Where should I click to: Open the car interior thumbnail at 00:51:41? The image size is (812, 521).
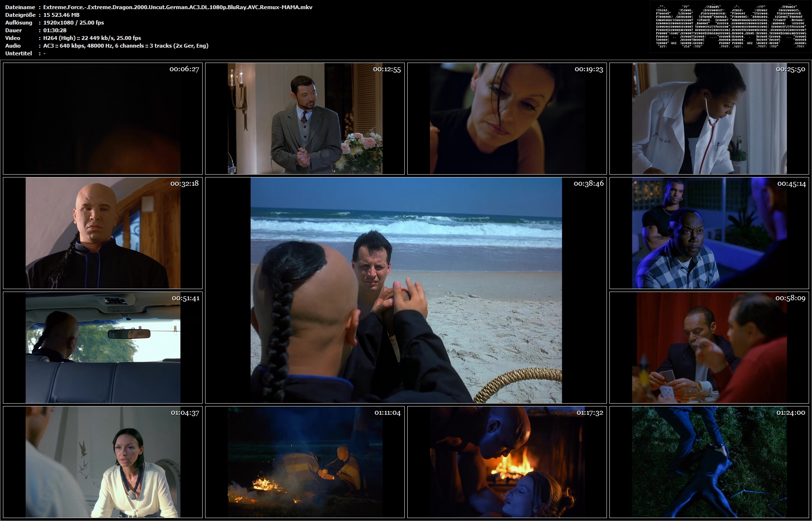point(103,347)
